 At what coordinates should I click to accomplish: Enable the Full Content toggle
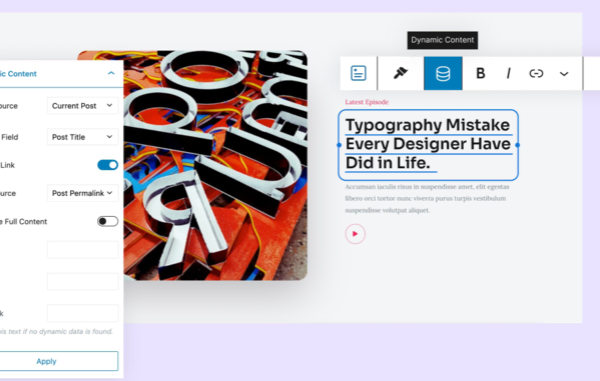(108, 221)
